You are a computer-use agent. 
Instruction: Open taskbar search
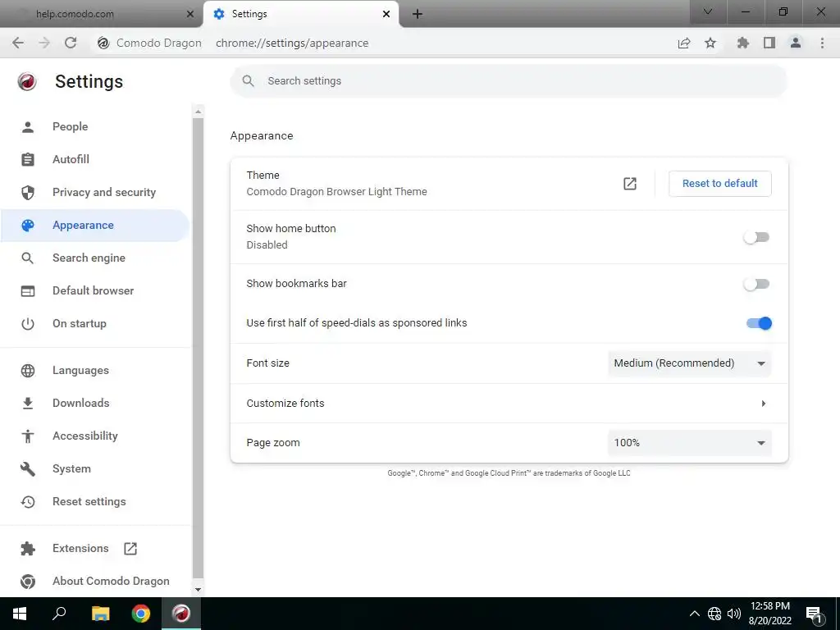59,614
